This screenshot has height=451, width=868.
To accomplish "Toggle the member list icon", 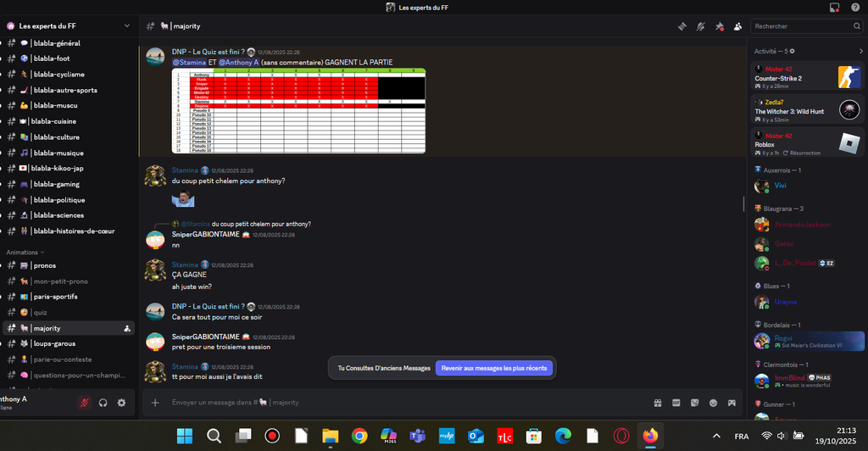I will pos(738,26).
